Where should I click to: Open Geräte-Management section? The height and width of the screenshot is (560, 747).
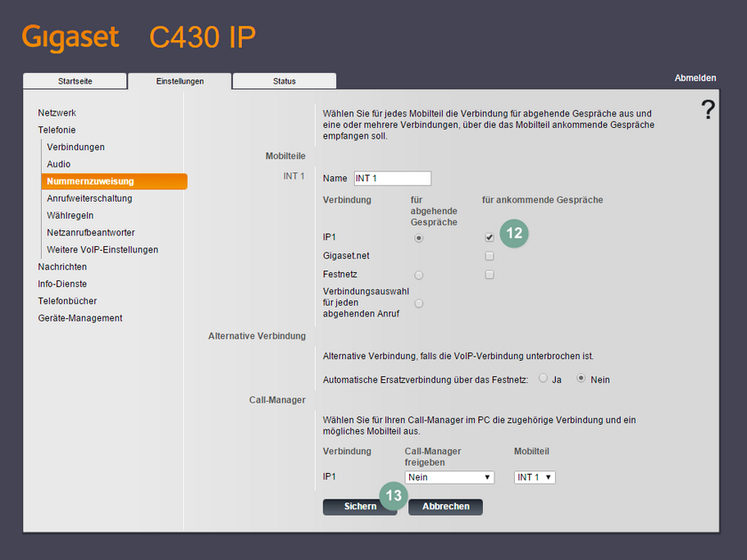click(x=79, y=317)
